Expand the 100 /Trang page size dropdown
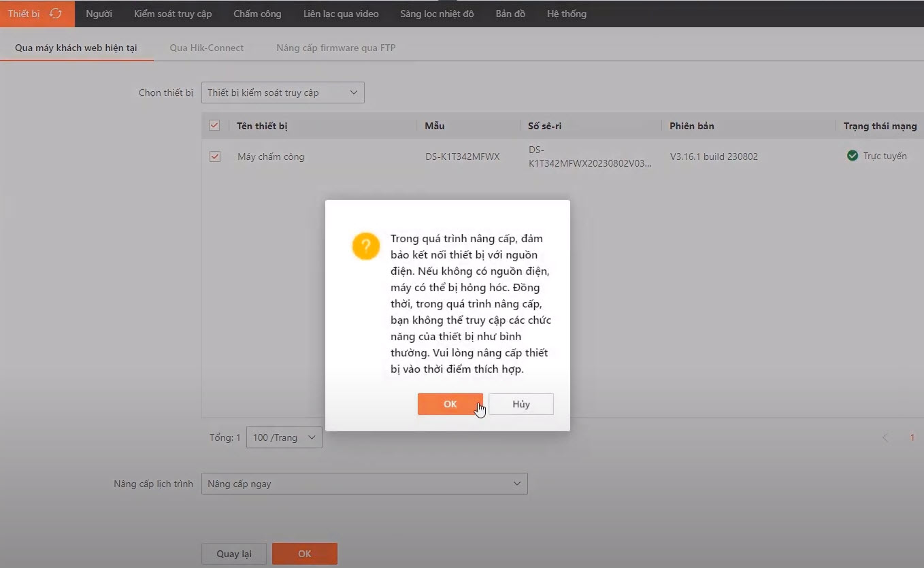924x568 pixels. pyautogui.click(x=284, y=437)
